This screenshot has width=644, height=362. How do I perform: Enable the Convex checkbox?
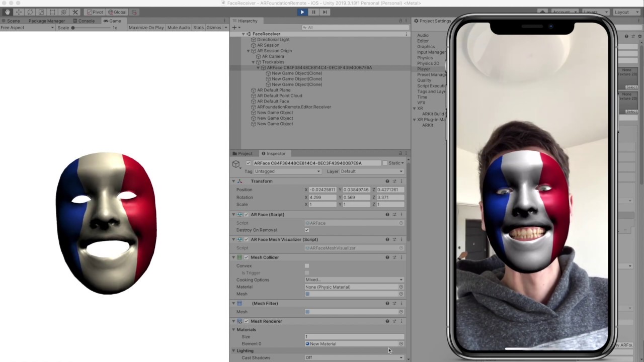pos(307,266)
